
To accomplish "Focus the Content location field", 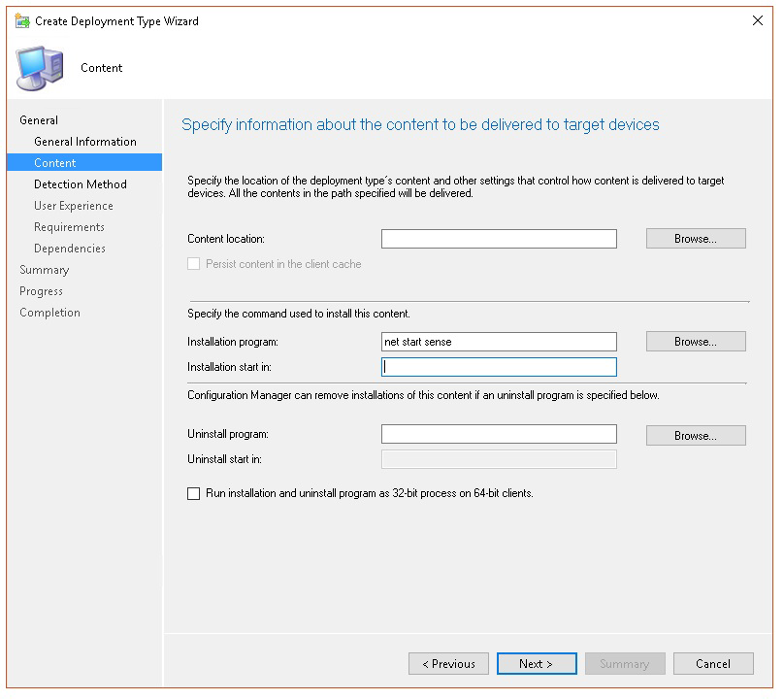I will pyautogui.click(x=499, y=239).
